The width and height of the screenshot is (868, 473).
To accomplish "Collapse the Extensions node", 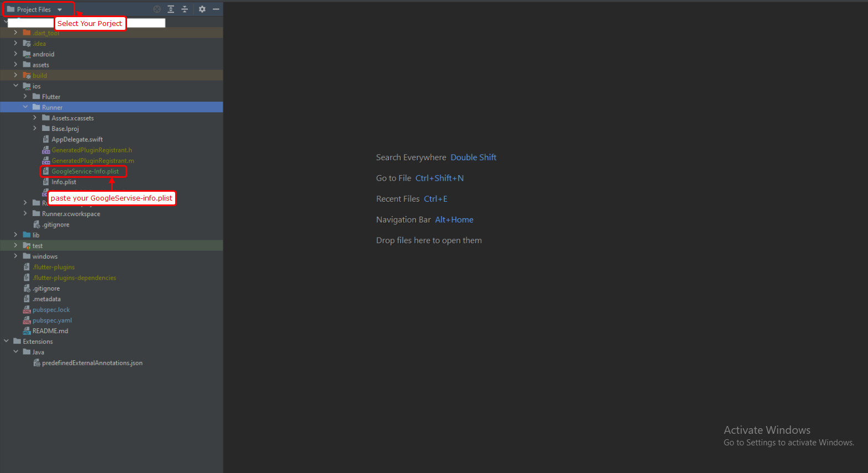I will point(6,341).
